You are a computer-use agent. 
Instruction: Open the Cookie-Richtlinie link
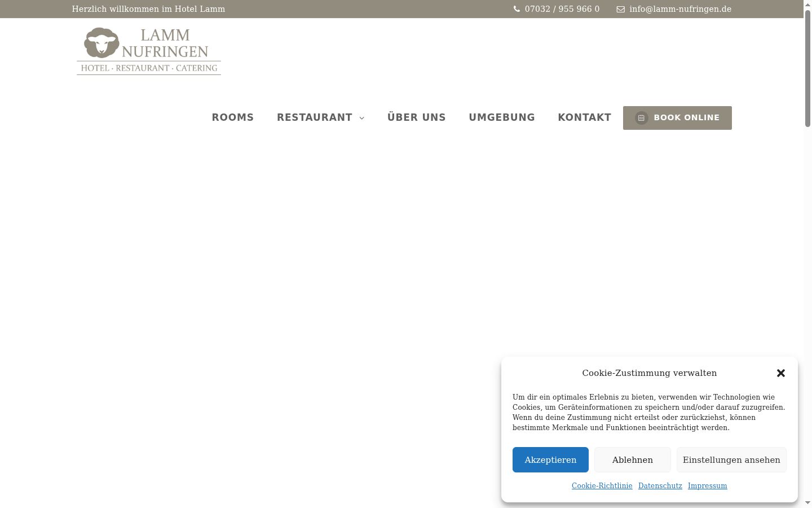(x=602, y=485)
